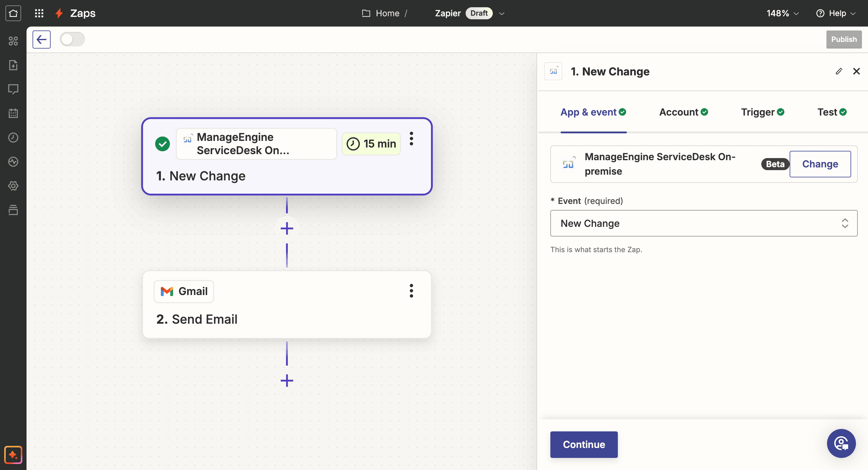The image size is (868, 470).
Task: Toggle the Zap on/off switch
Action: 72,40
